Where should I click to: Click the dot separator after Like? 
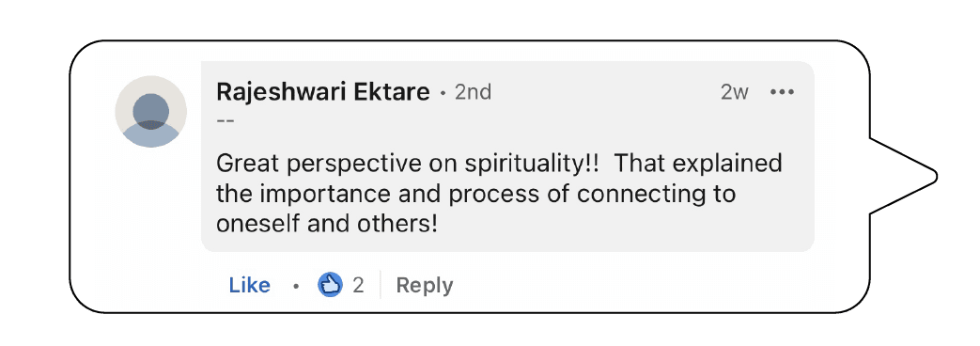point(296,286)
